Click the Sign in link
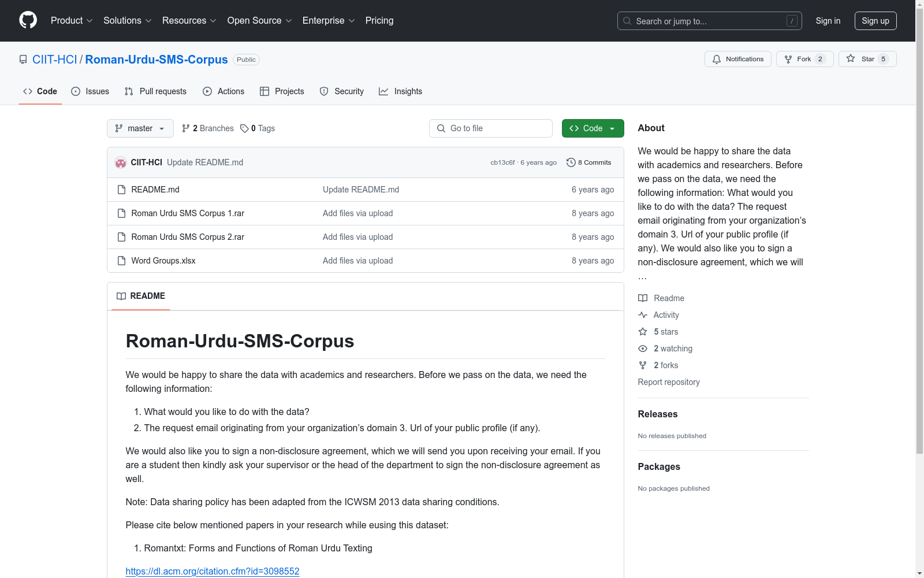Image resolution: width=924 pixels, height=578 pixels. pyautogui.click(x=828, y=21)
